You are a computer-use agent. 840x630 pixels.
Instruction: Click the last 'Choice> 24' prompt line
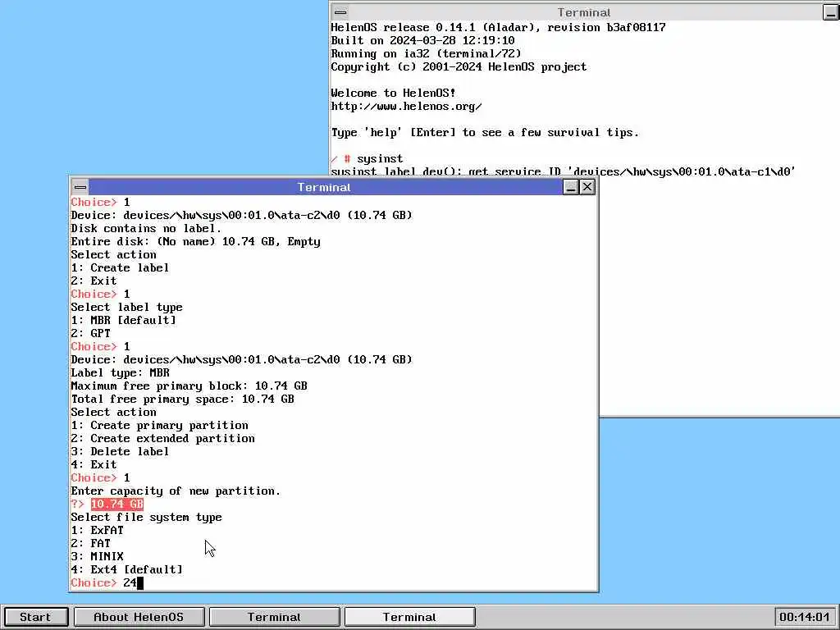click(107, 583)
